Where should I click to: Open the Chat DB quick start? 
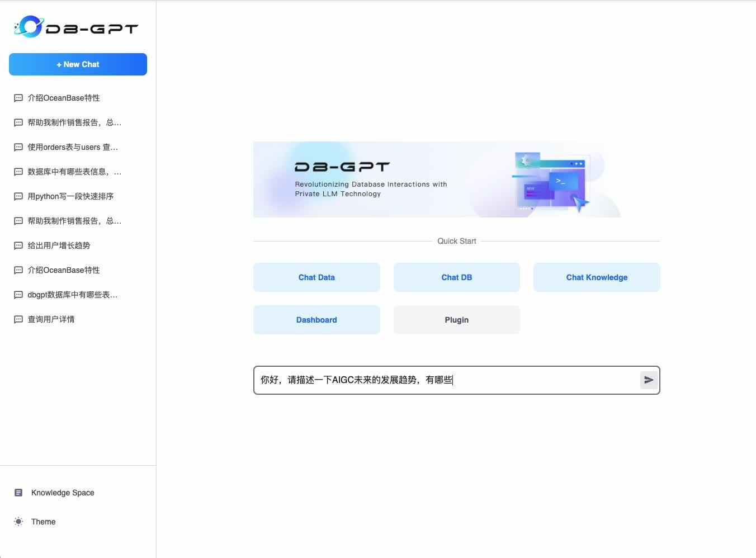coord(456,277)
